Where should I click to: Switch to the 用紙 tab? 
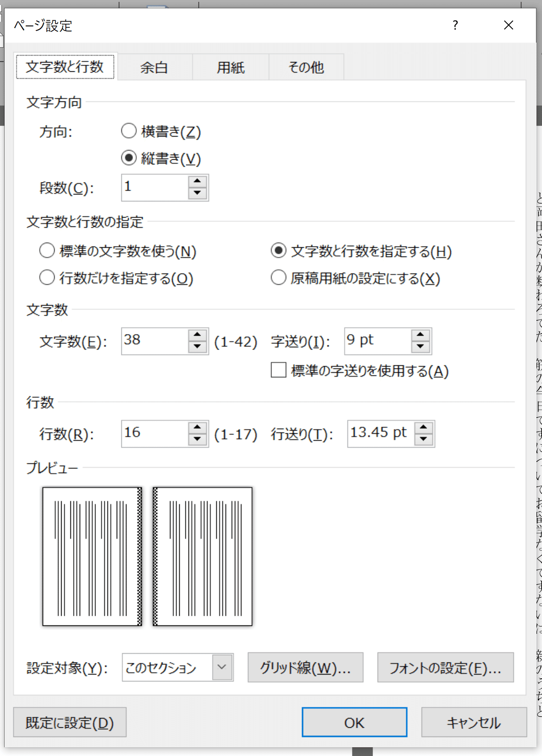coord(231,68)
